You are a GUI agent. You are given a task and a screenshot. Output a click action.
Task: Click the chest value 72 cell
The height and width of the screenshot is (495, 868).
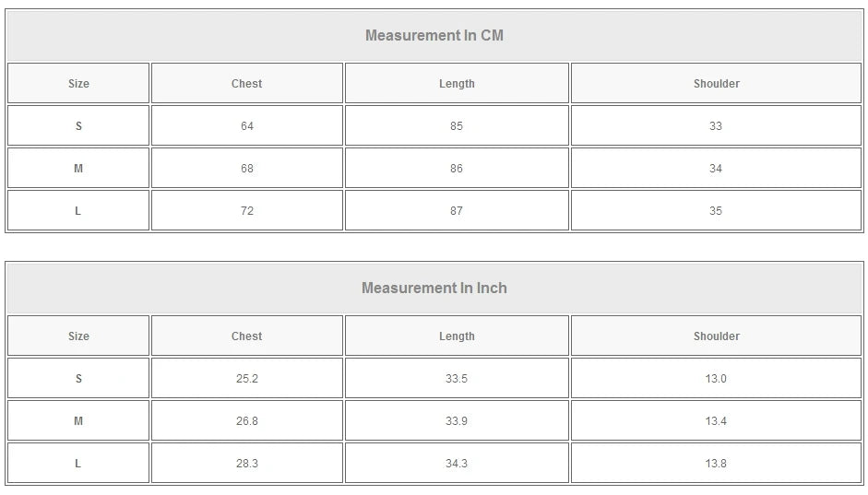246,211
